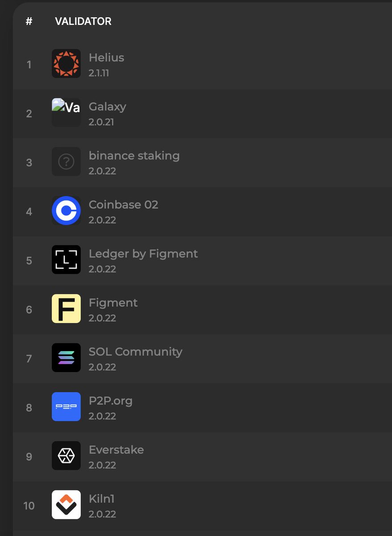Click the # rank column header
Viewport: 392px width, 536px height.
pos(29,21)
